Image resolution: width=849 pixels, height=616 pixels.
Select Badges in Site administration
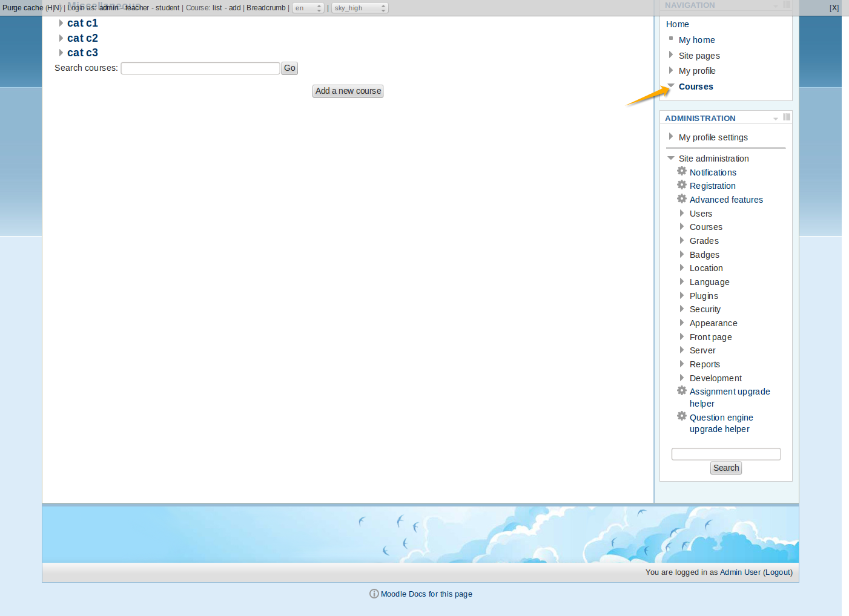pos(704,255)
